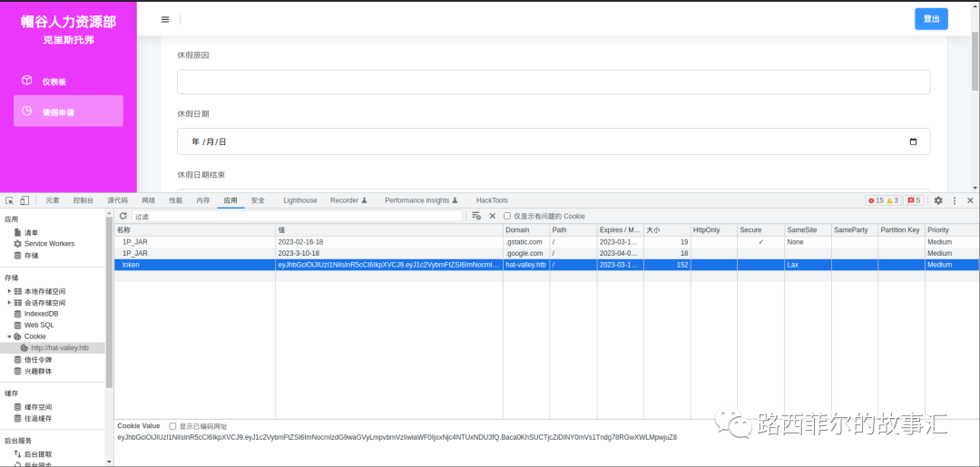This screenshot has width=980, height=467.
Task: Select Service Workers in the sidebar
Action: (x=49, y=244)
